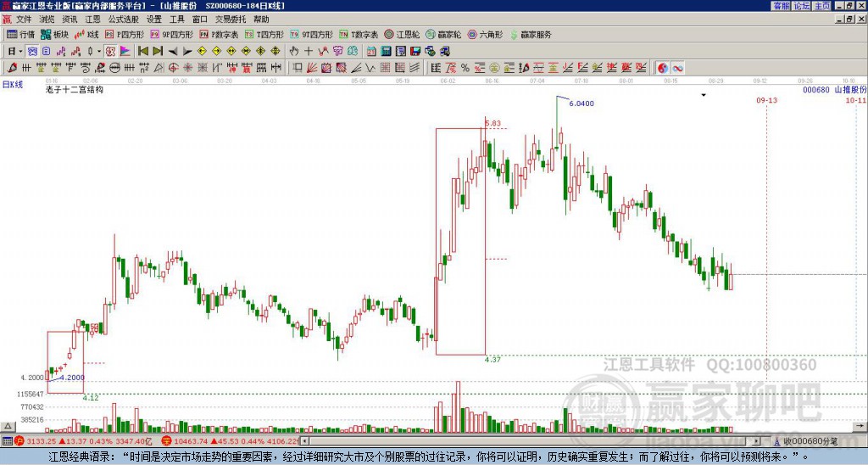Viewport: 868px width, 465px height.
Task: Click the status bar grid icon
Action: click(x=7, y=441)
